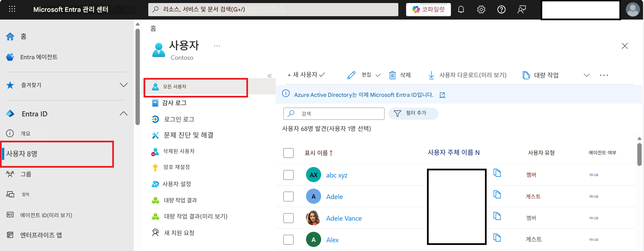644x251 pixels.
Task: Focus the resource search box in header
Action: (x=273, y=9)
